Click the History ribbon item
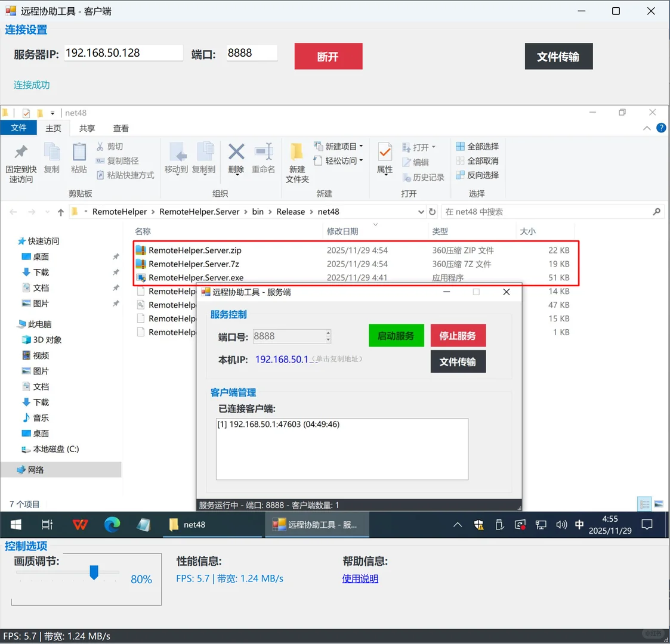Viewport: 670px width, 644px height. tap(423, 177)
